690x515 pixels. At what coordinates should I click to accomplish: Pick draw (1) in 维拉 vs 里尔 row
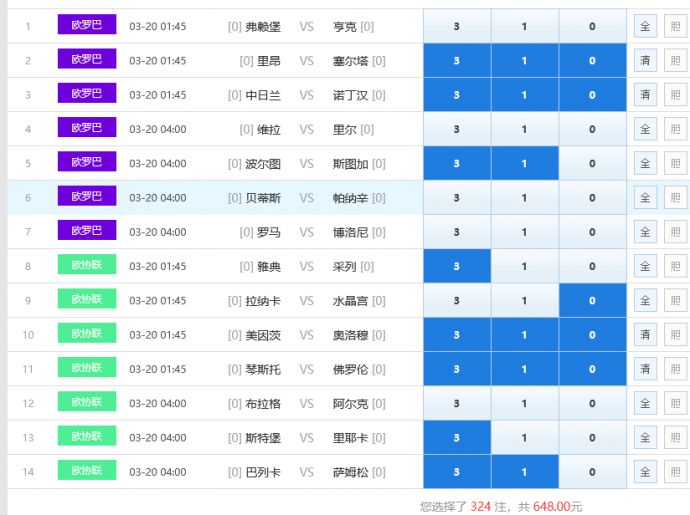pyautogui.click(x=524, y=129)
